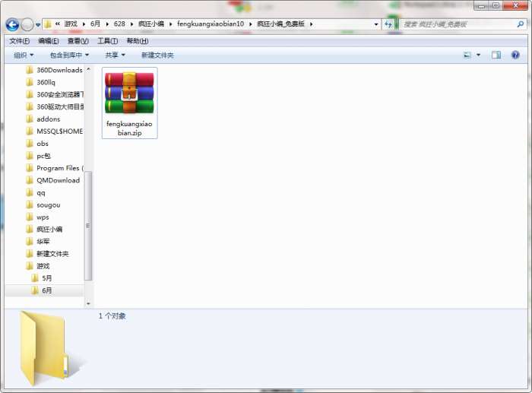Click the 360驱动大师目录 folder icon
Image resolution: width=532 pixels, height=393 pixels.
click(30, 107)
